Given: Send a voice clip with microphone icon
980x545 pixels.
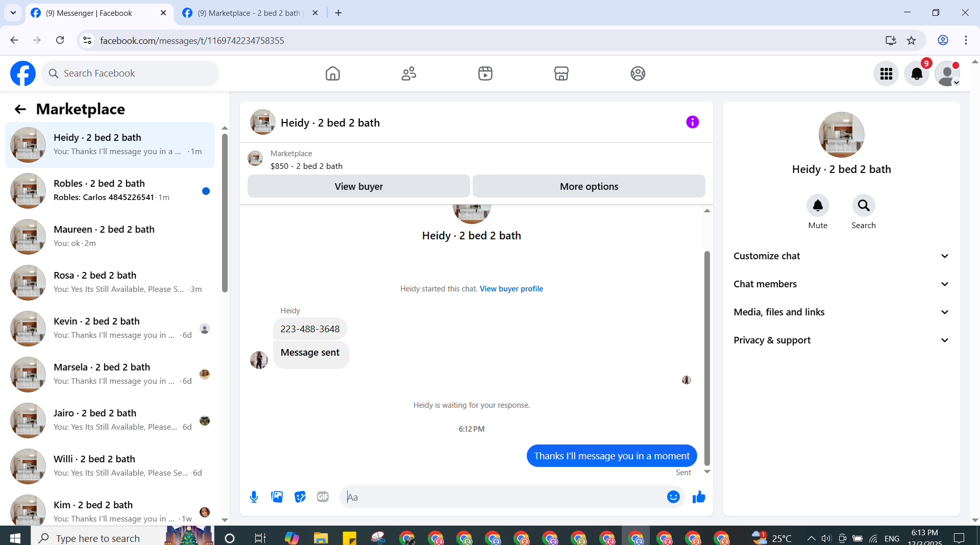Looking at the screenshot, I should point(254,497).
